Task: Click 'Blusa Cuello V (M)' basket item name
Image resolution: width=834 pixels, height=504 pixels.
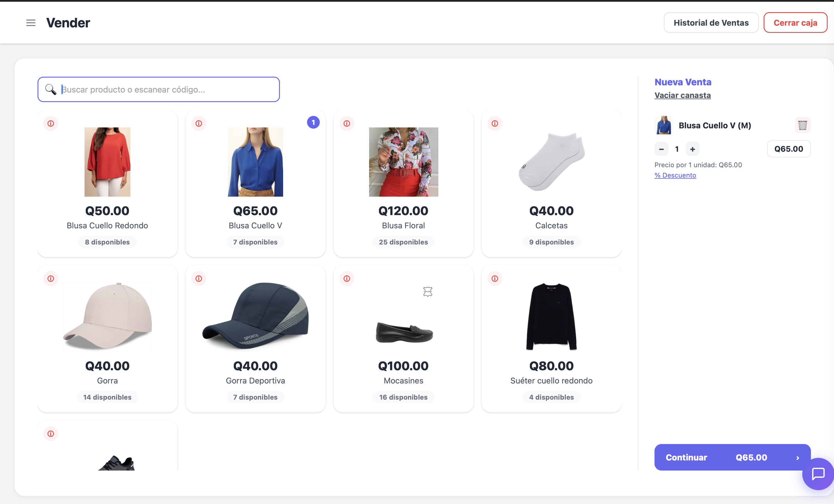Action: pos(715,125)
